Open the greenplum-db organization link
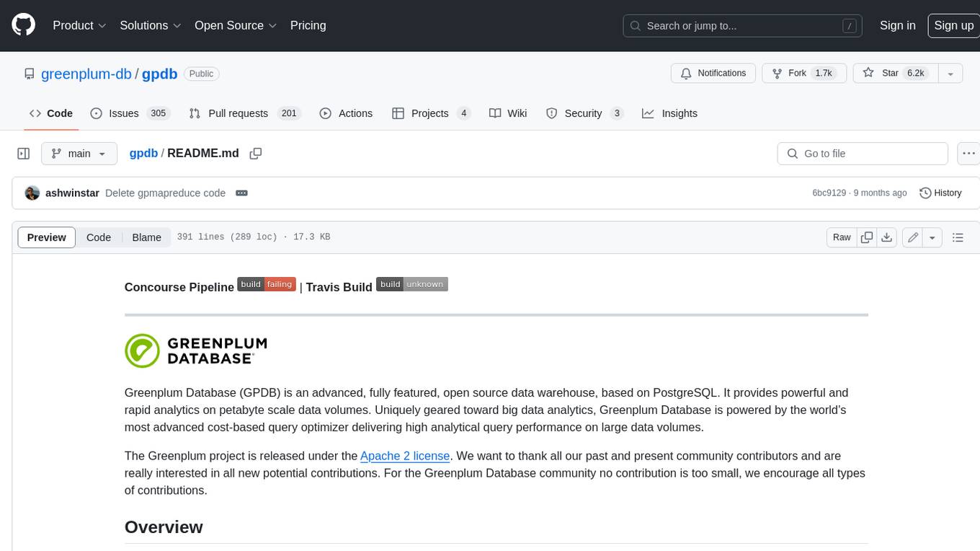Screen dimensions: 980x551 coord(86,74)
